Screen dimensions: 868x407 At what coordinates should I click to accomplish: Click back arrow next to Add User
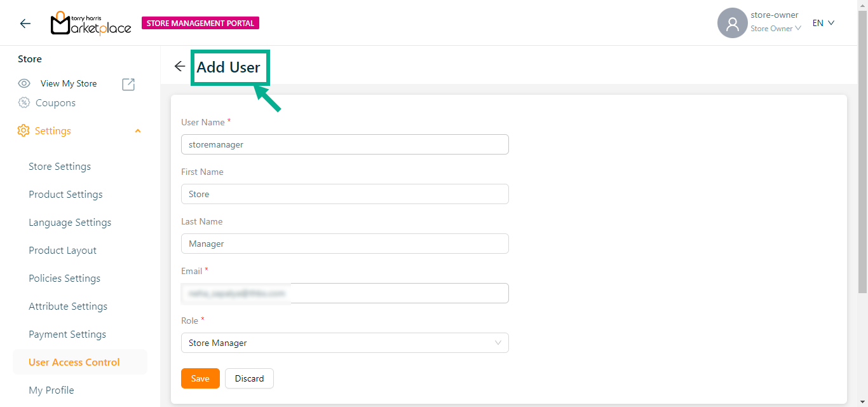(180, 67)
